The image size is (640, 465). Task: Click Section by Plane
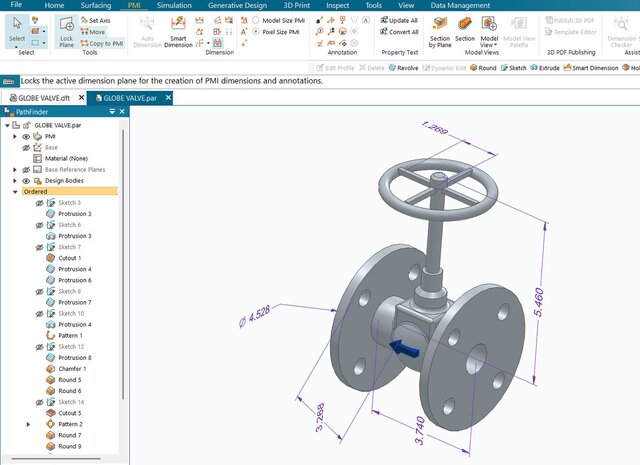(x=440, y=32)
